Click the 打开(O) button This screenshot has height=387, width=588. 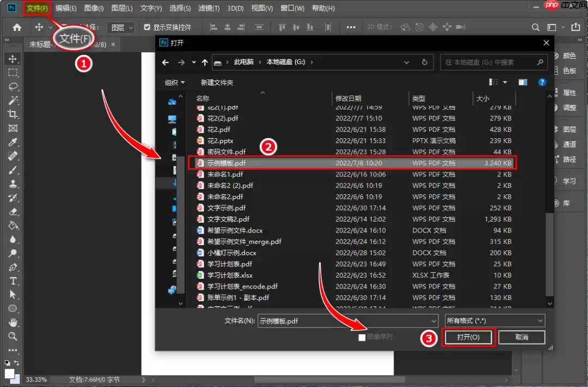click(x=467, y=337)
